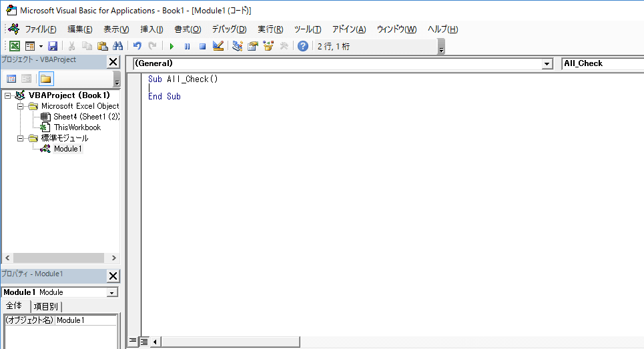Toggle Design Mode icon

coord(218,46)
